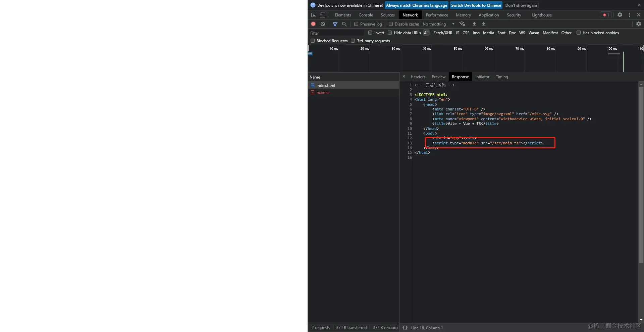Close the request details pane
The height and width of the screenshot is (332, 644).
pos(404,77)
